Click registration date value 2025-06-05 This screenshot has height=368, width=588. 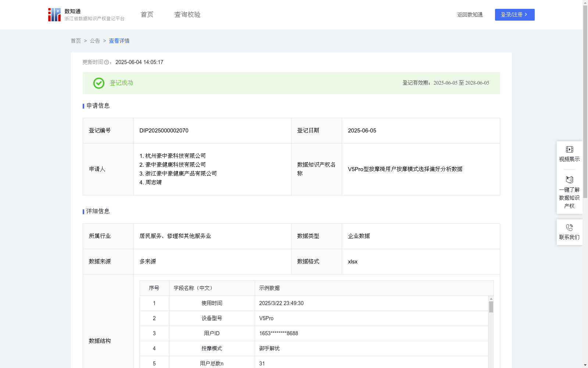pyautogui.click(x=362, y=131)
